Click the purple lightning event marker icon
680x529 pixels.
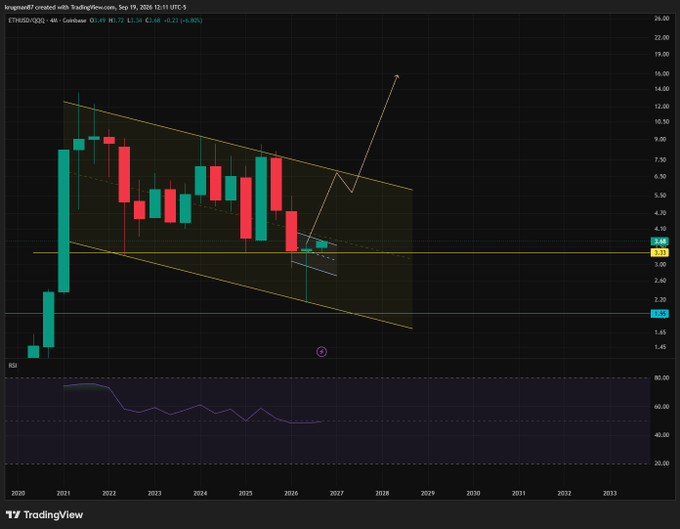[x=321, y=352]
